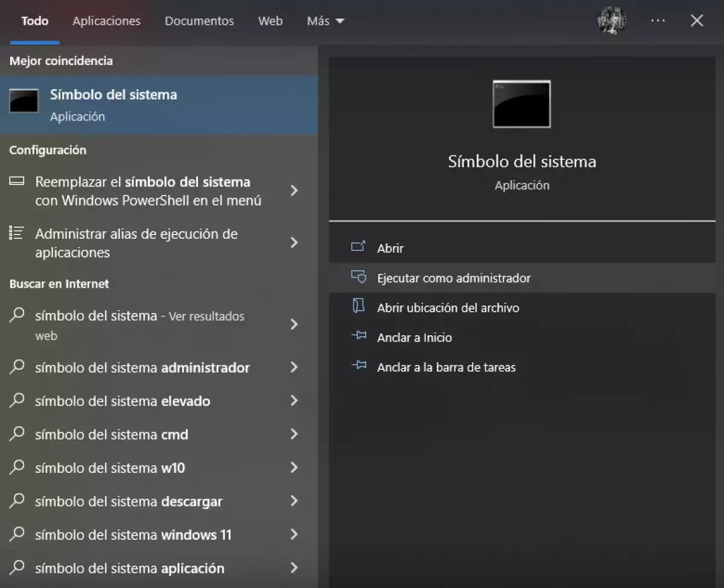Viewport: 724px width, 588px height.
Task: Click keyboard icon beside Reemplazar el símbolo setting
Action: 17,181
